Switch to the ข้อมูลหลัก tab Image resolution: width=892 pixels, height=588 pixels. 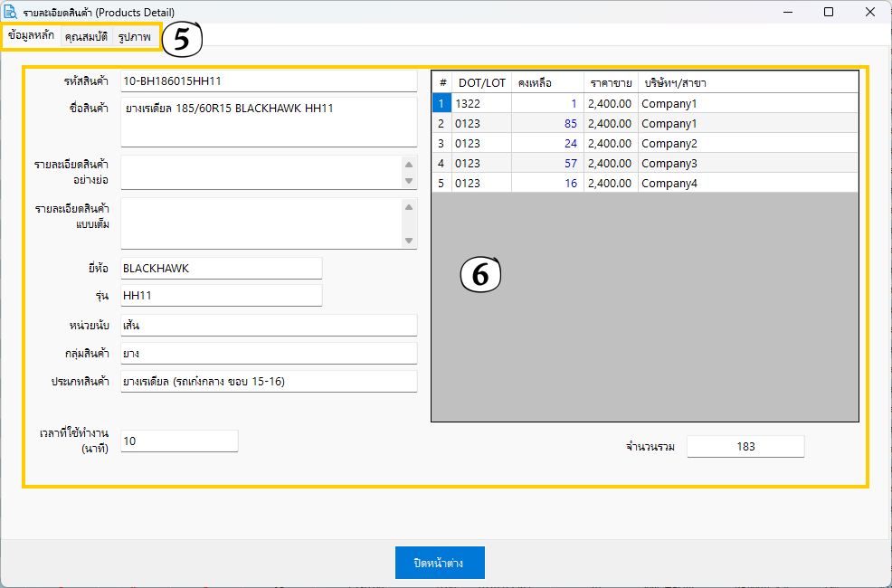point(31,36)
